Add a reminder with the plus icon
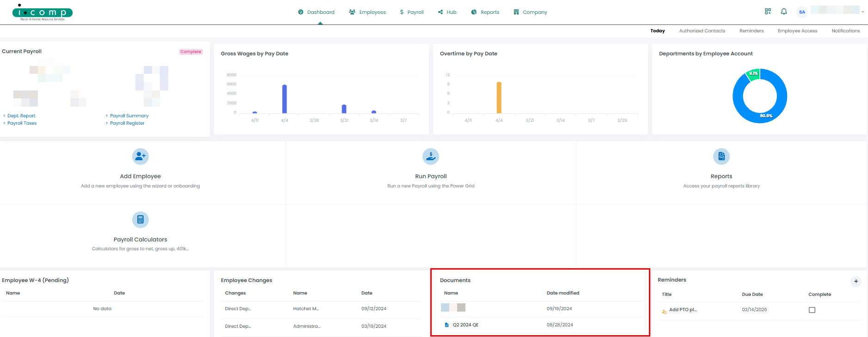 point(856,281)
